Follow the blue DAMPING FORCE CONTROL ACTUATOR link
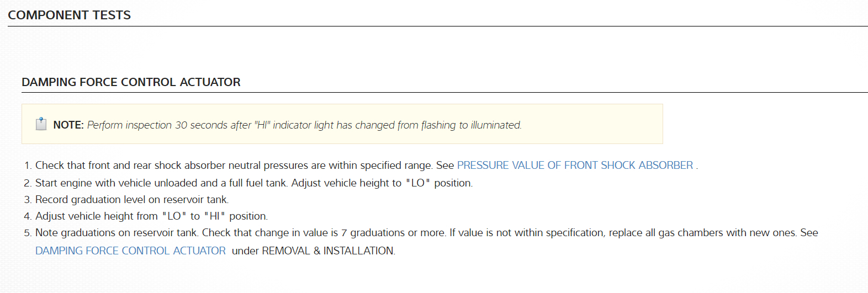The image size is (868, 293). tap(130, 251)
